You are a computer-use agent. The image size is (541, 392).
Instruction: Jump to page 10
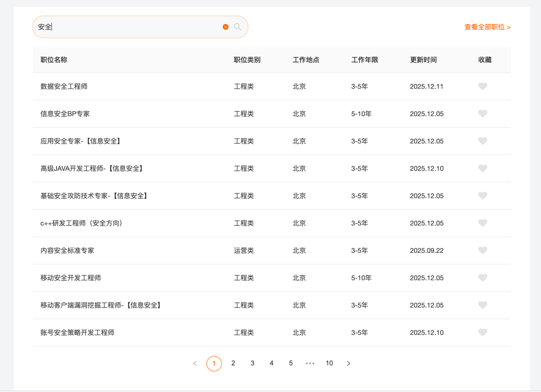329,363
